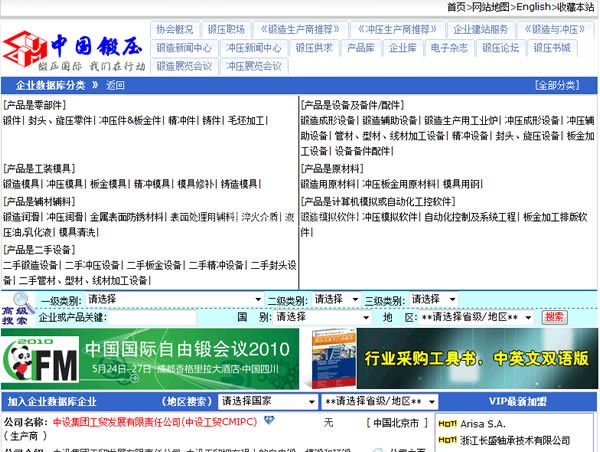This screenshot has height=452, width=600.
Task: Select the 锻造用原材料 category link
Action: coord(328,184)
